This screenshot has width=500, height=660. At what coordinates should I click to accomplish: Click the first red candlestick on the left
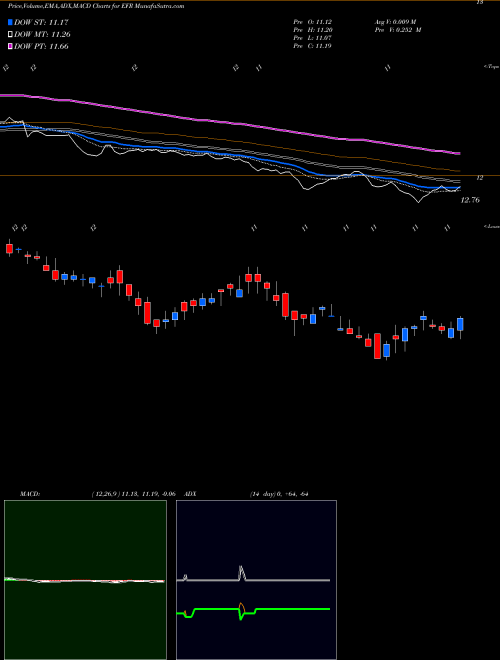[9, 248]
